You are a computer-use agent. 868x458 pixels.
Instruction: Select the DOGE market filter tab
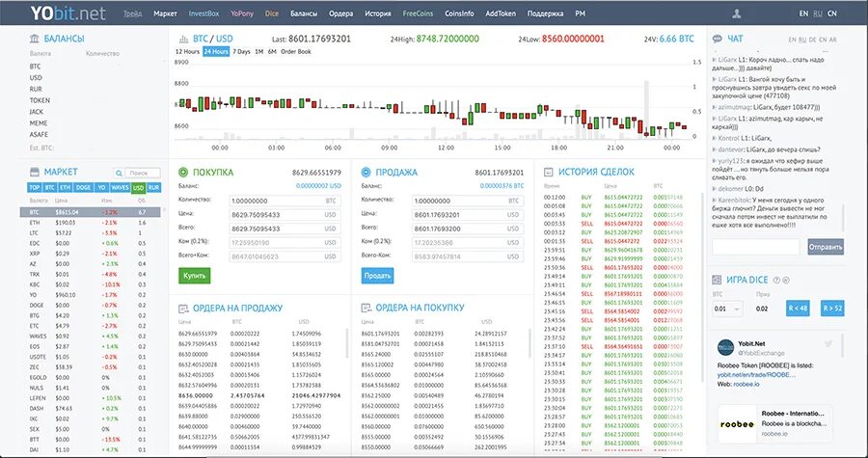83,187
